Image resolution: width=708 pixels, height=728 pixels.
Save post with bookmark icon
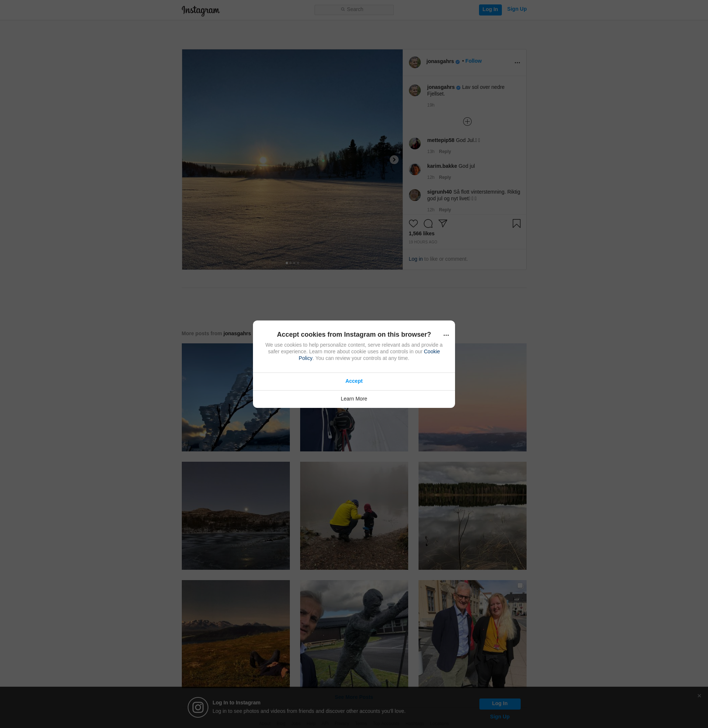(516, 223)
